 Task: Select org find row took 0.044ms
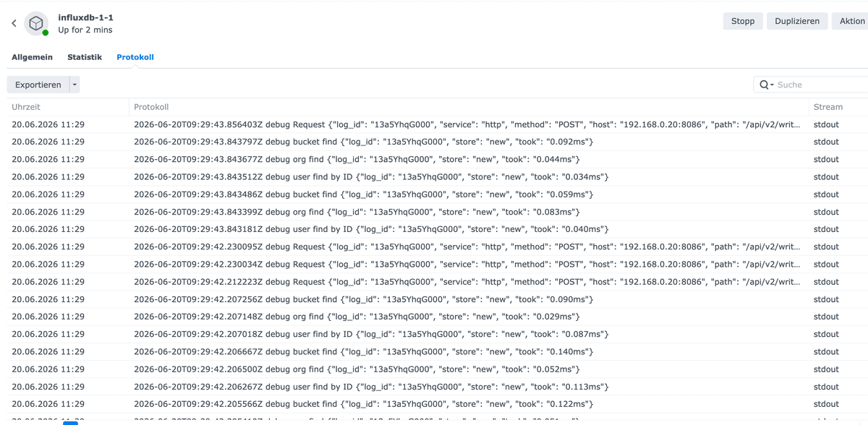tap(437, 159)
